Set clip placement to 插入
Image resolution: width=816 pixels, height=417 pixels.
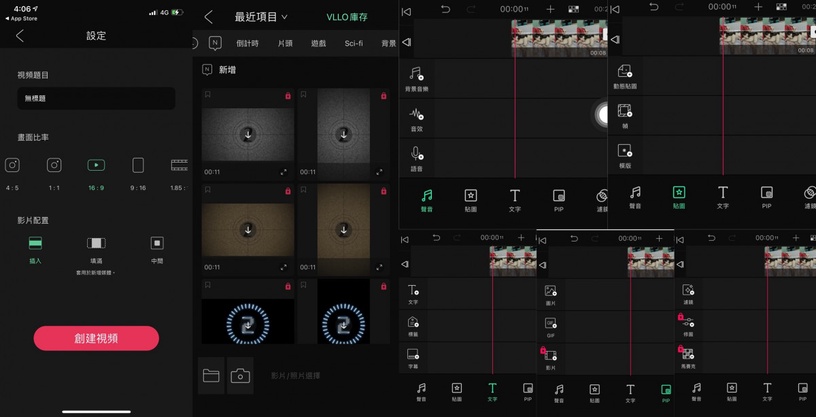point(35,250)
